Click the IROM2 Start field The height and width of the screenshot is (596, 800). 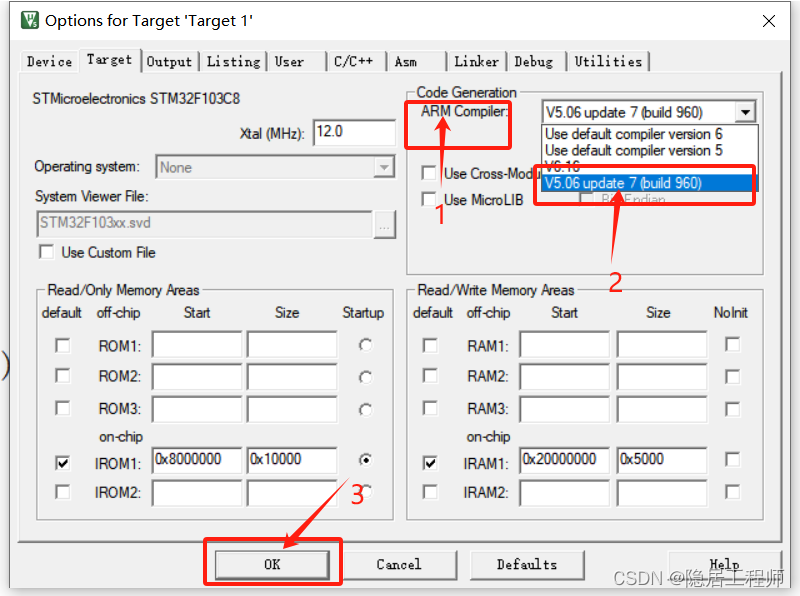tap(197, 492)
